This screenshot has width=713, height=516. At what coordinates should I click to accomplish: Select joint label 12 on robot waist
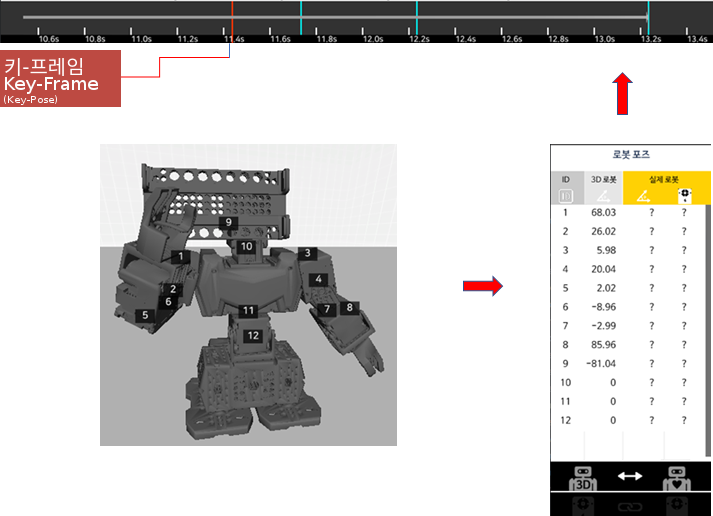click(x=253, y=336)
